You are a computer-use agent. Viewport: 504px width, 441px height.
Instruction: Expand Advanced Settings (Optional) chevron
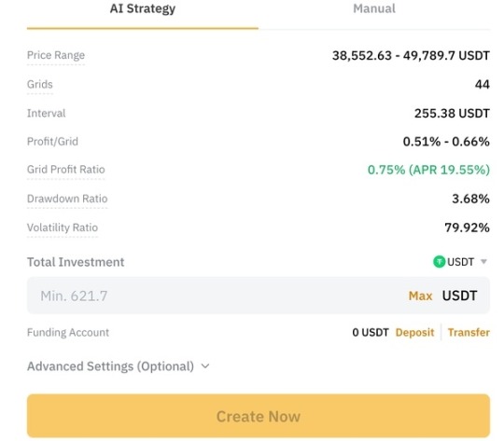(x=205, y=366)
